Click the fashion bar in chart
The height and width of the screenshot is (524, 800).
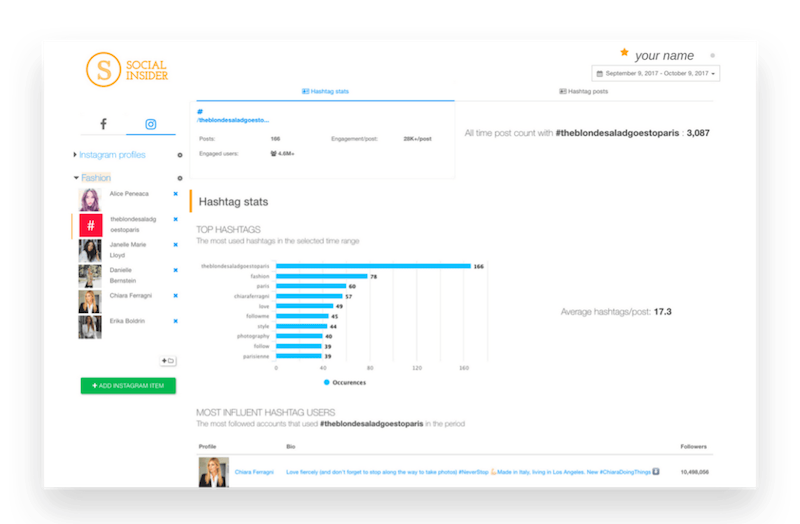[321, 277]
